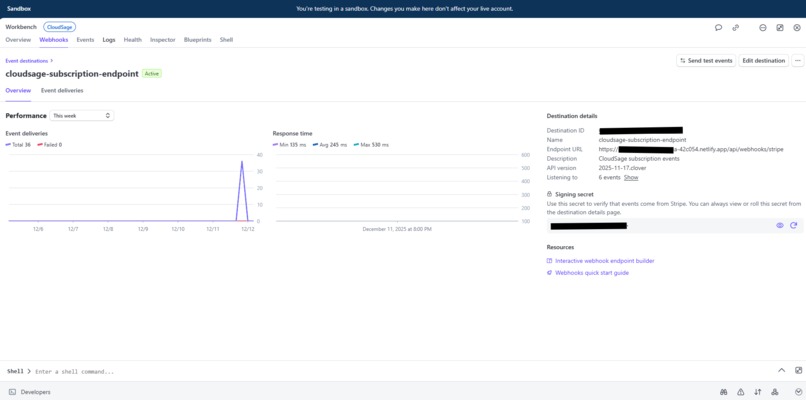The width and height of the screenshot is (806, 400).
Task: Open the Events tab
Action: [x=85, y=40]
